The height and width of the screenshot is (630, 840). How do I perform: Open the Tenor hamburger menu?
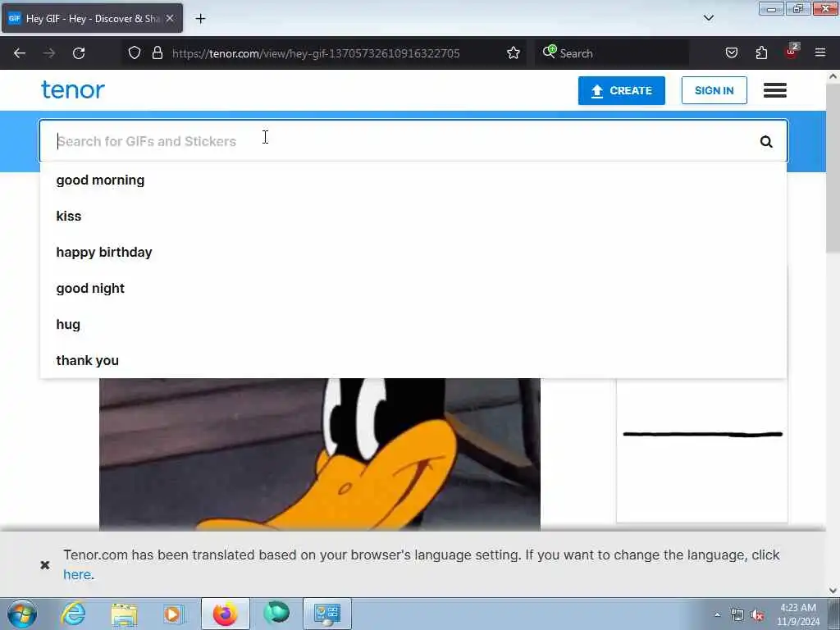point(774,90)
